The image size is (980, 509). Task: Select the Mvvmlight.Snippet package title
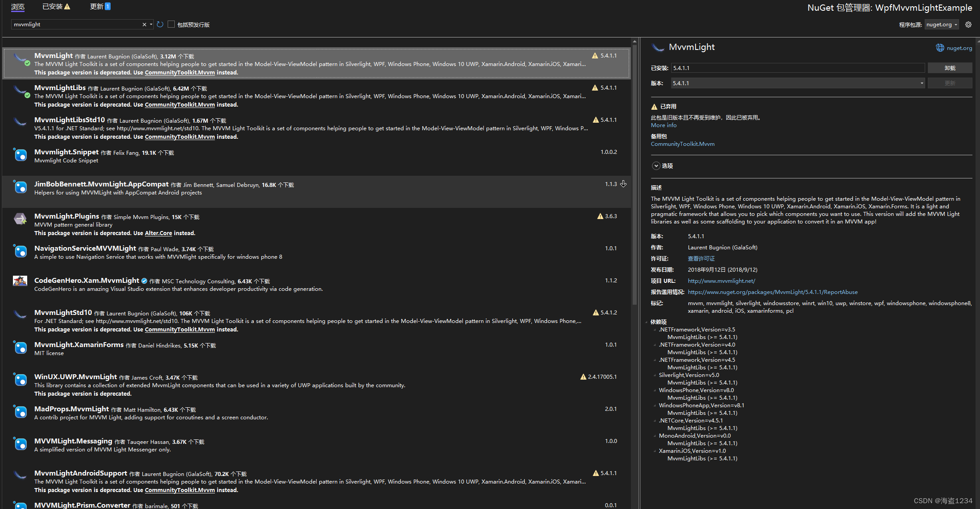[66, 152]
